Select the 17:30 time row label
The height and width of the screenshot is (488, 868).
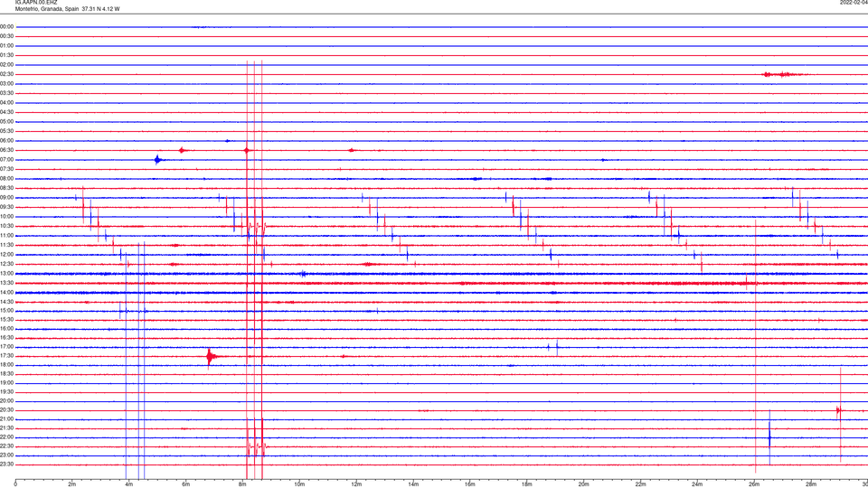pos(6,356)
